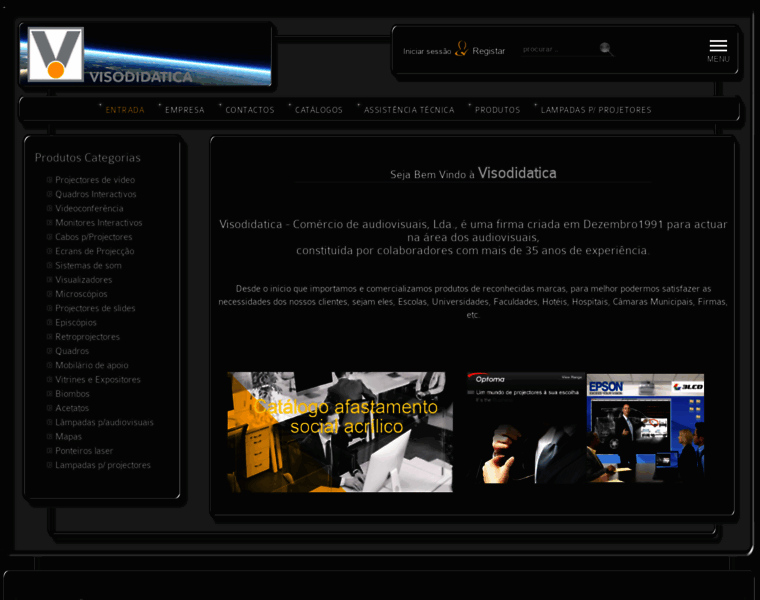
Task: Open the ASSISTÊNCIA TÉCNICA menu item
Action: (x=409, y=110)
